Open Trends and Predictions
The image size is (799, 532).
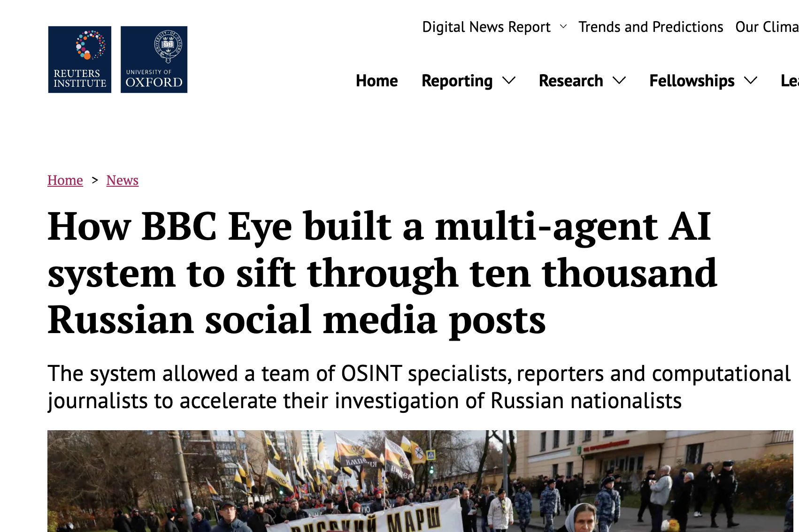coord(651,27)
